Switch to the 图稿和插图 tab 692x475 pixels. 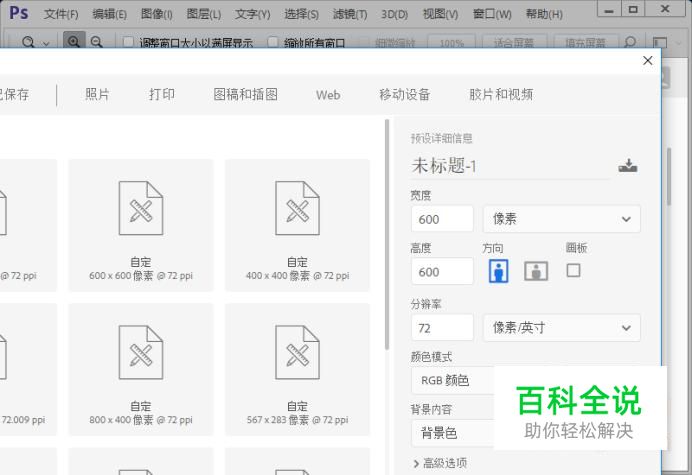[x=245, y=94]
